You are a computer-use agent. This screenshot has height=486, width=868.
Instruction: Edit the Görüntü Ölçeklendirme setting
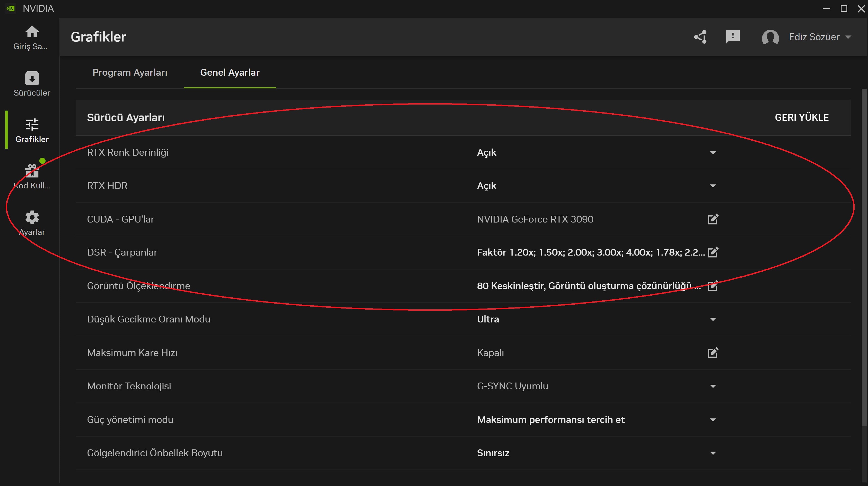713,286
